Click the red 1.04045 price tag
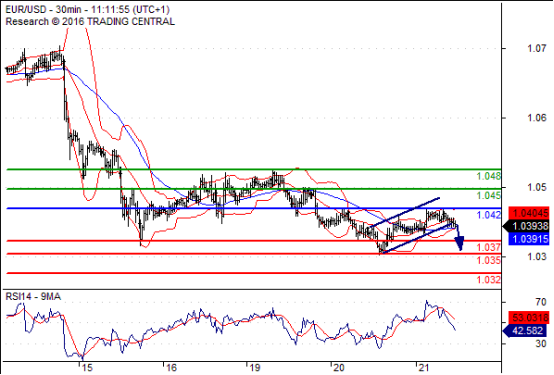554x375 pixels. click(x=529, y=213)
